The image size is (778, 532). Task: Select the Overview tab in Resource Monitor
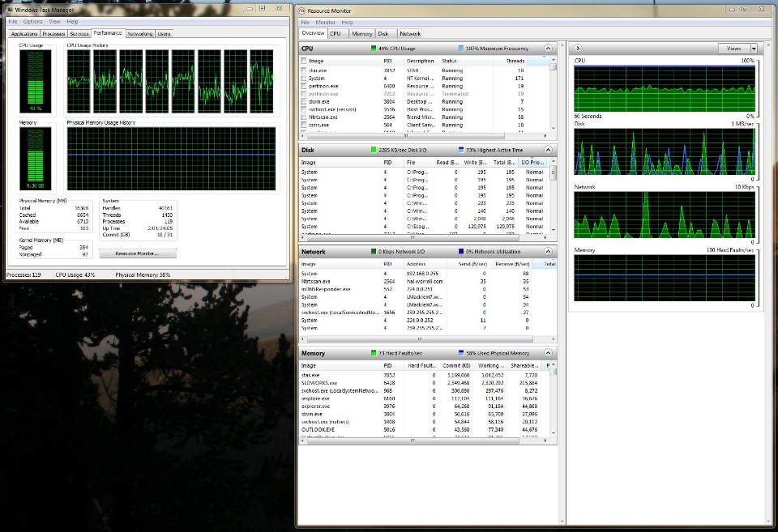tap(313, 33)
